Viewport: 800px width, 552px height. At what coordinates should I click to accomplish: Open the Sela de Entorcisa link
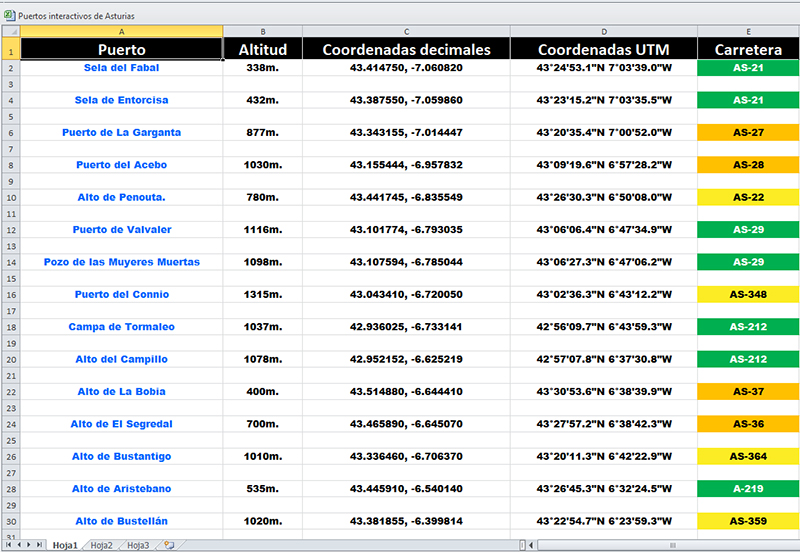[x=121, y=100]
